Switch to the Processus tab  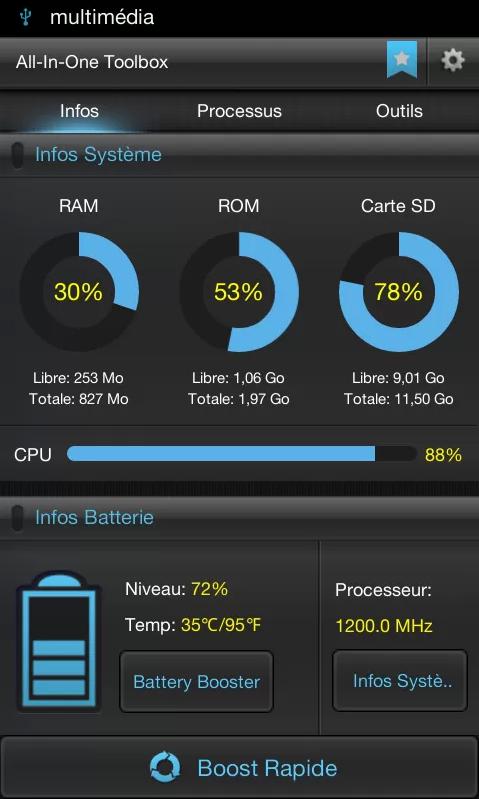239,111
